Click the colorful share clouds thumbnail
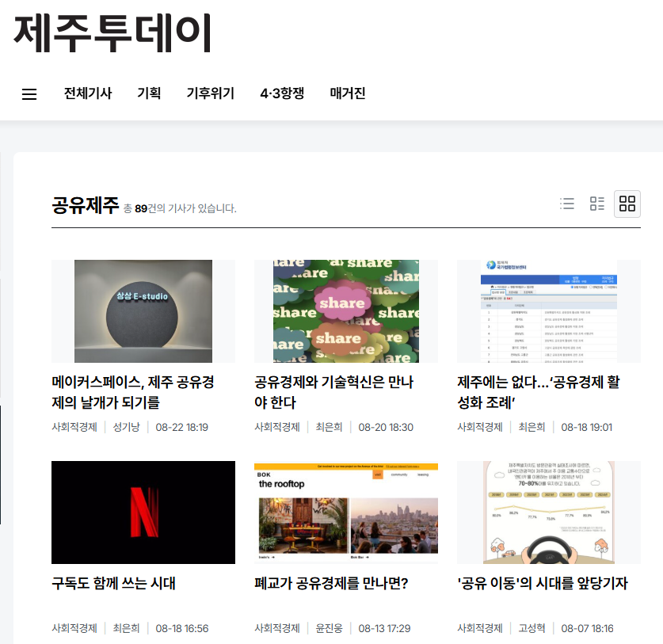The height and width of the screenshot is (644, 663). [x=346, y=311]
